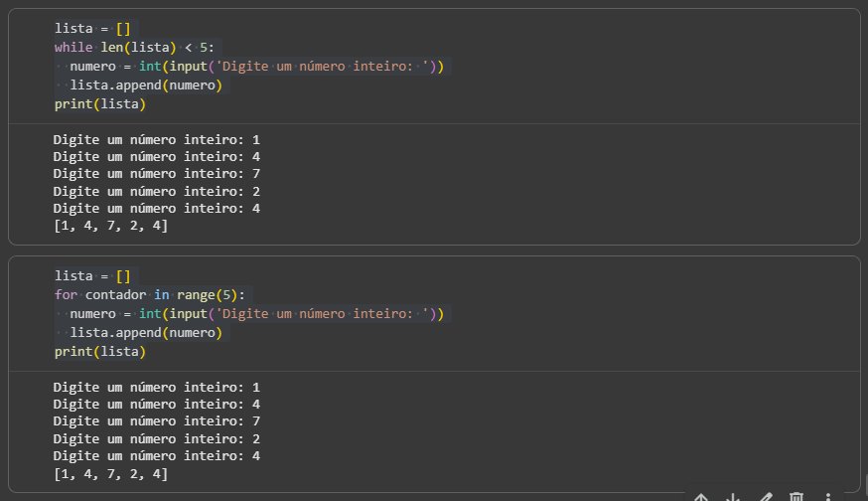This screenshot has width=868, height=501.
Task: Click the 'while len(lista) < 5:' code line
Action: (x=134, y=47)
